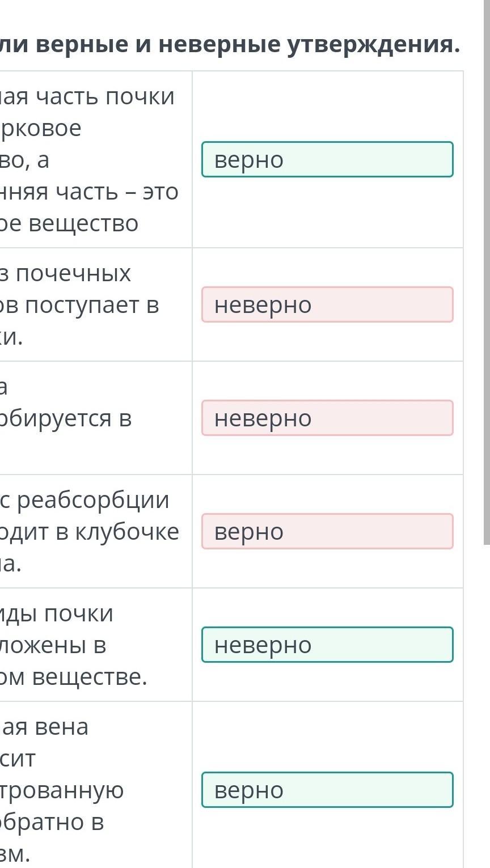
Task: Click the words 'ов поступает в' in second statement
Action: [79, 306]
